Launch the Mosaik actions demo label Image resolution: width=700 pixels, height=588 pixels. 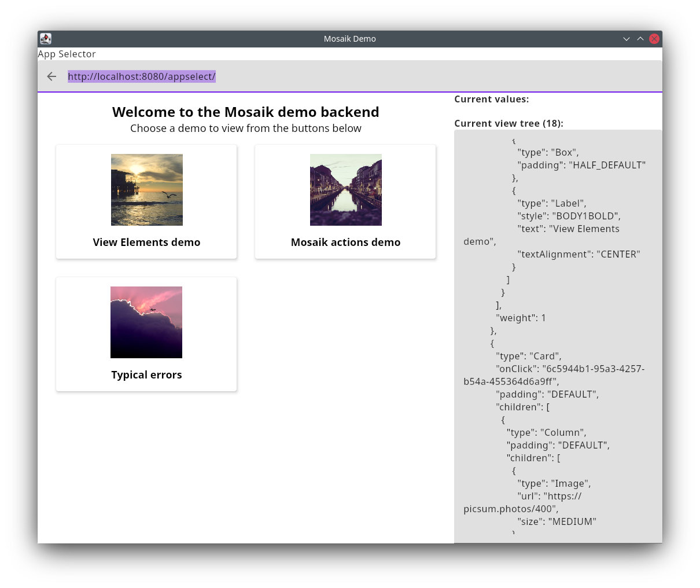tap(345, 242)
